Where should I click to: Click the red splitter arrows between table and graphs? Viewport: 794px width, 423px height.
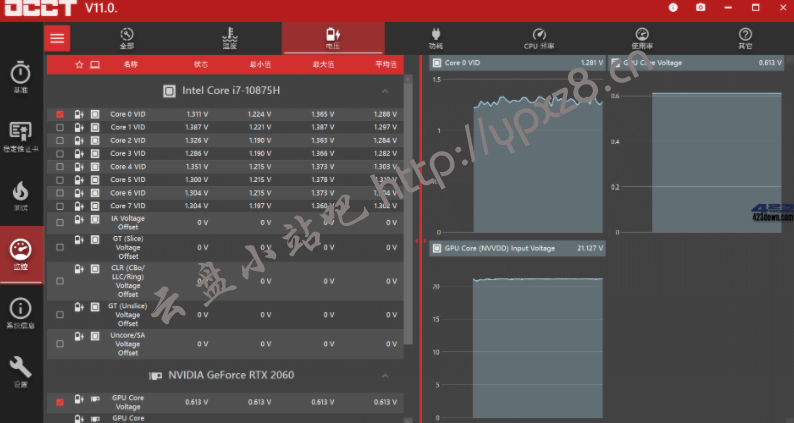point(420,241)
